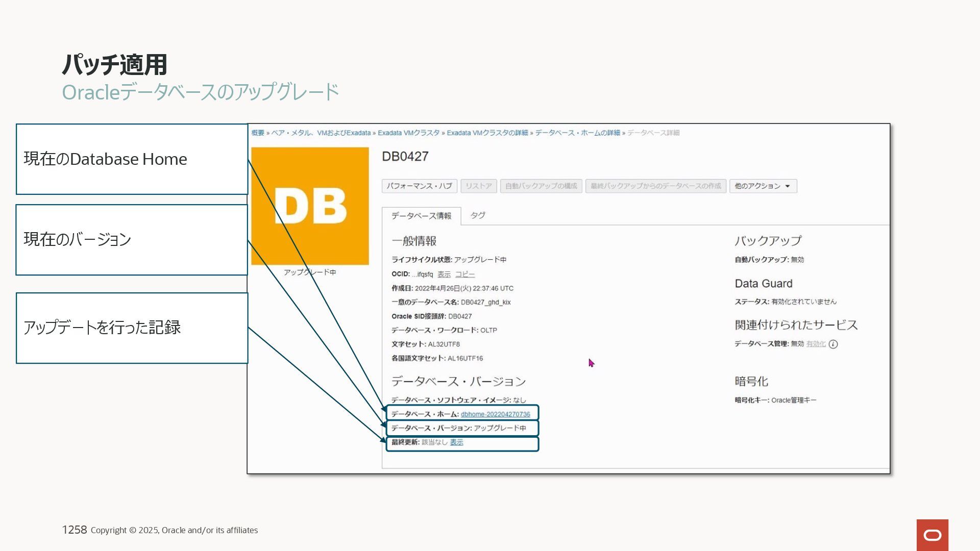This screenshot has height=551, width=980.
Task: Open the 概要 breadcrumb link
Action: tap(257, 133)
